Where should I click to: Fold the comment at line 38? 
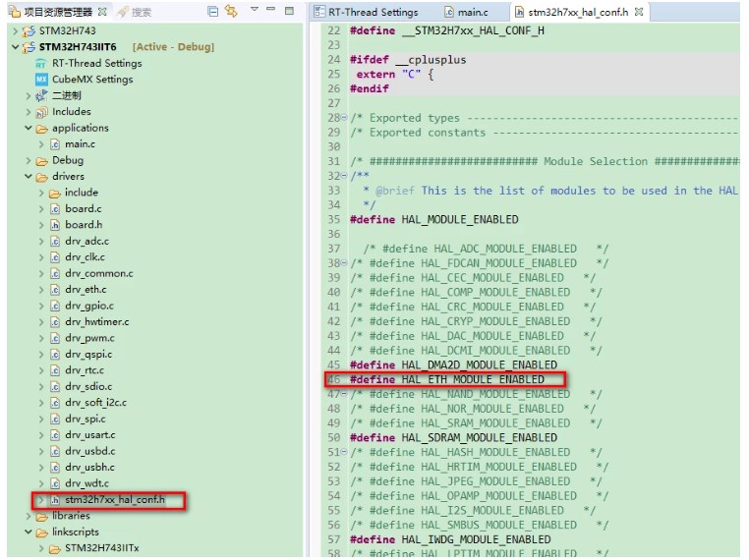pos(344,263)
